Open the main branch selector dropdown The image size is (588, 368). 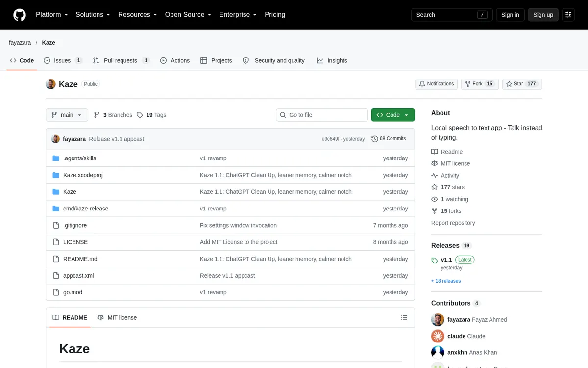click(67, 115)
